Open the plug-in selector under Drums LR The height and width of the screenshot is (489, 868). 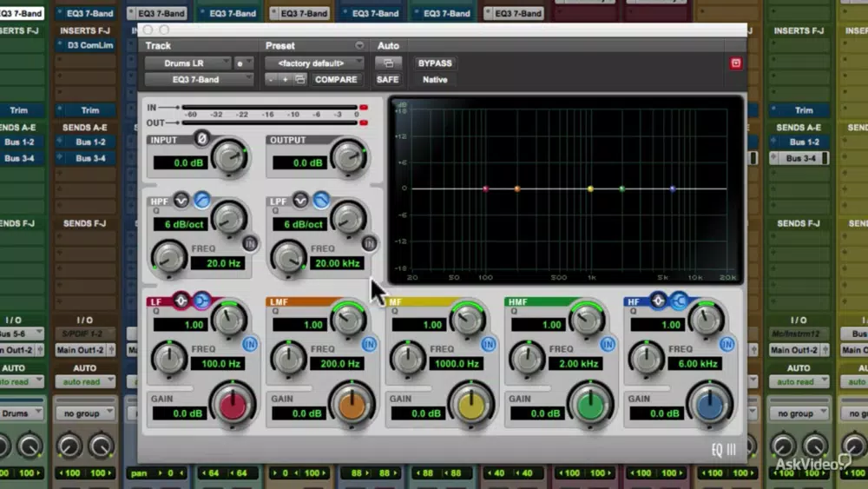point(200,80)
